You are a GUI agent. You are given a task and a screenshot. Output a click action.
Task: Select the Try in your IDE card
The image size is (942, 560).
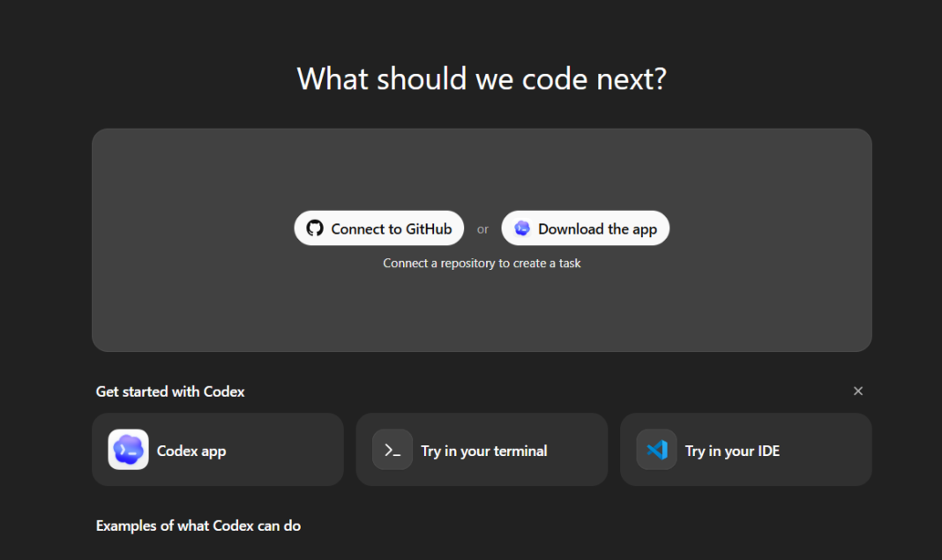tap(732, 451)
